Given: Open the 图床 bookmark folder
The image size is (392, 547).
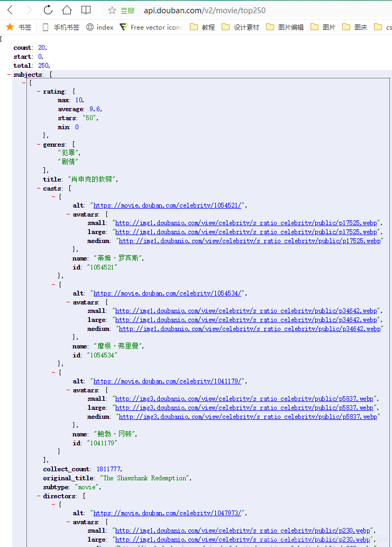Looking at the screenshot, I should (355, 27).
